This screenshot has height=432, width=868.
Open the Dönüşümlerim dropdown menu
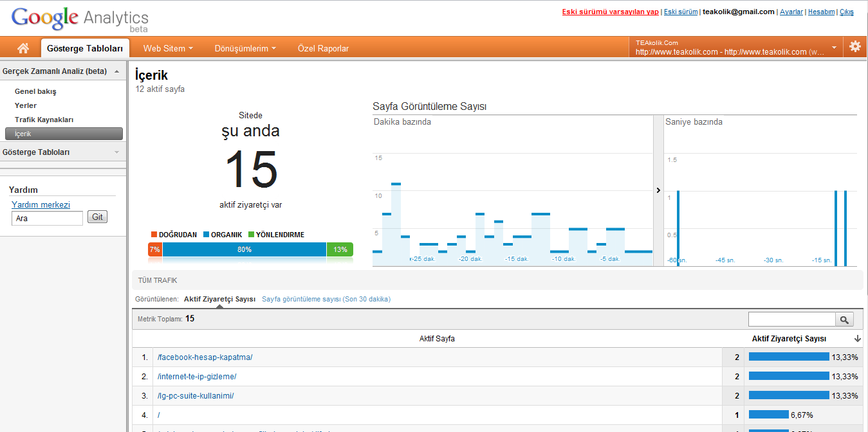coord(245,48)
